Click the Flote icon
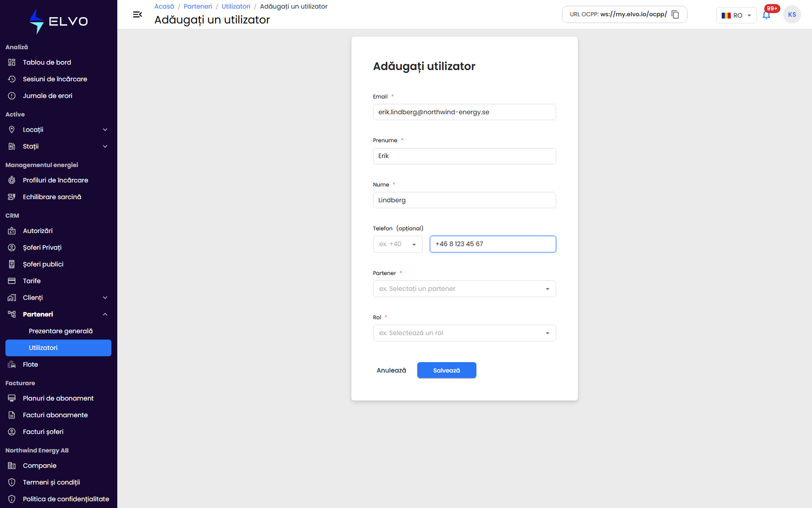 (12, 365)
